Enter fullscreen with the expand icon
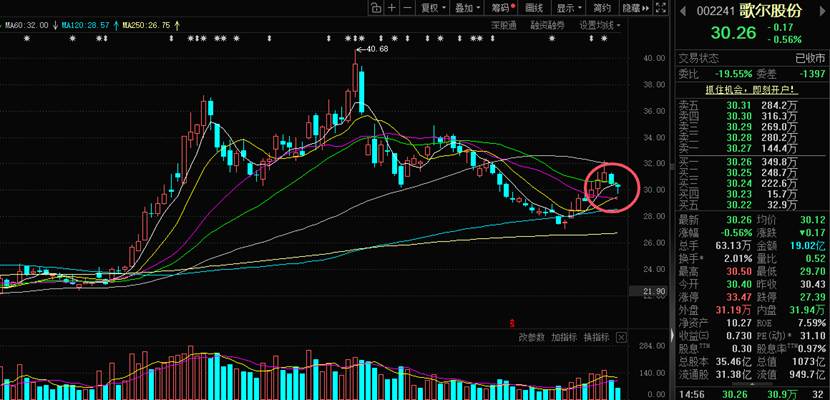830x400 pixels. tap(661, 7)
